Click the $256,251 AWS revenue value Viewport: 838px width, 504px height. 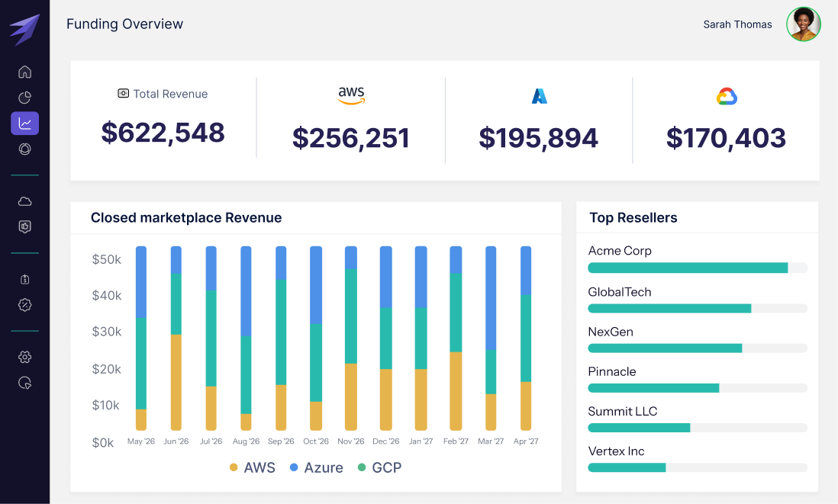(350, 138)
